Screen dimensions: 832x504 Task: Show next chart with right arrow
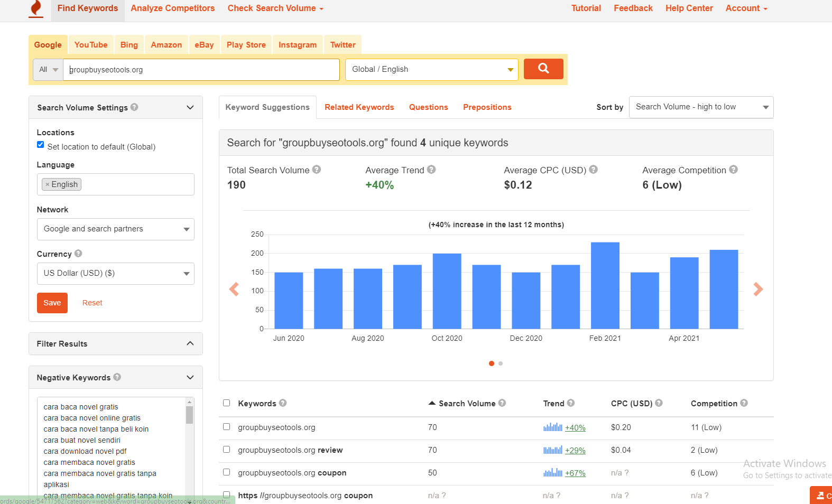(758, 289)
